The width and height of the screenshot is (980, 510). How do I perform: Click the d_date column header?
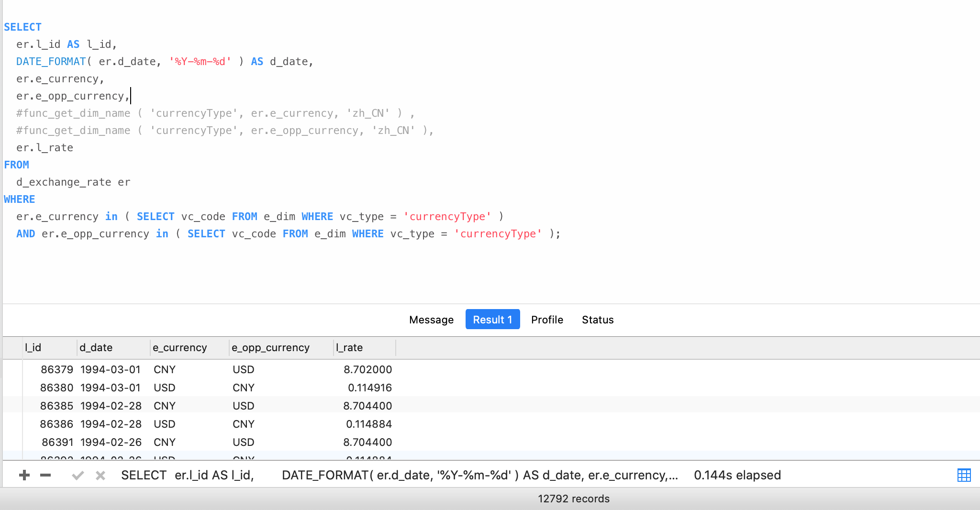[x=114, y=348]
